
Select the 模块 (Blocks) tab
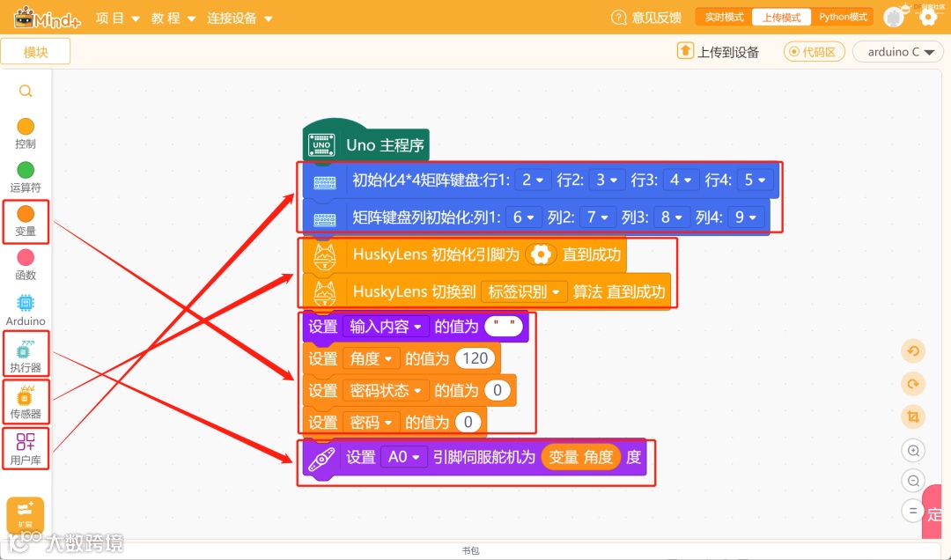tap(35, 52)
